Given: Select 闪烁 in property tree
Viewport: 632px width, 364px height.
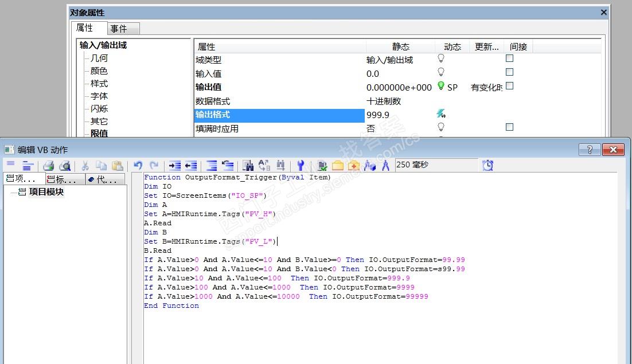Looking at the screenshot, I should [x=99, y=108].
